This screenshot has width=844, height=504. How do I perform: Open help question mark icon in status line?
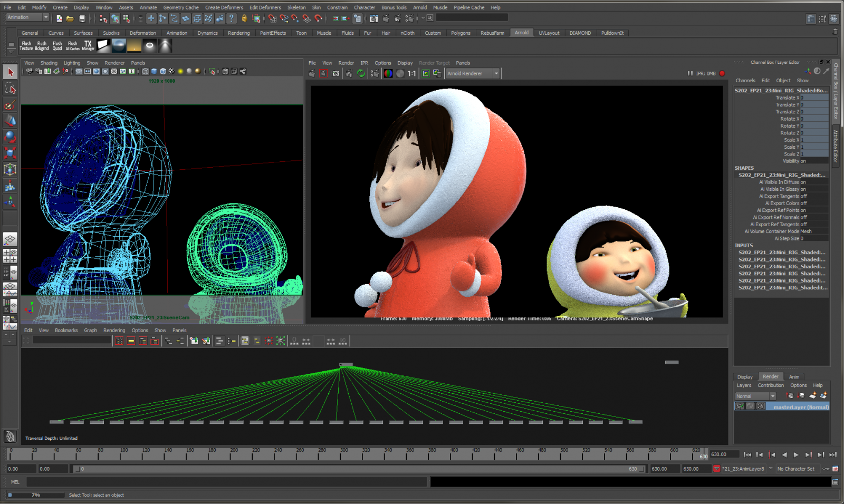(231, 18)
